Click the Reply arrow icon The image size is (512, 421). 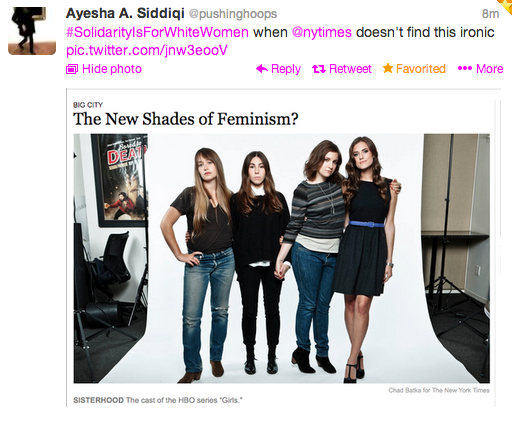click(x=262, y=69)
